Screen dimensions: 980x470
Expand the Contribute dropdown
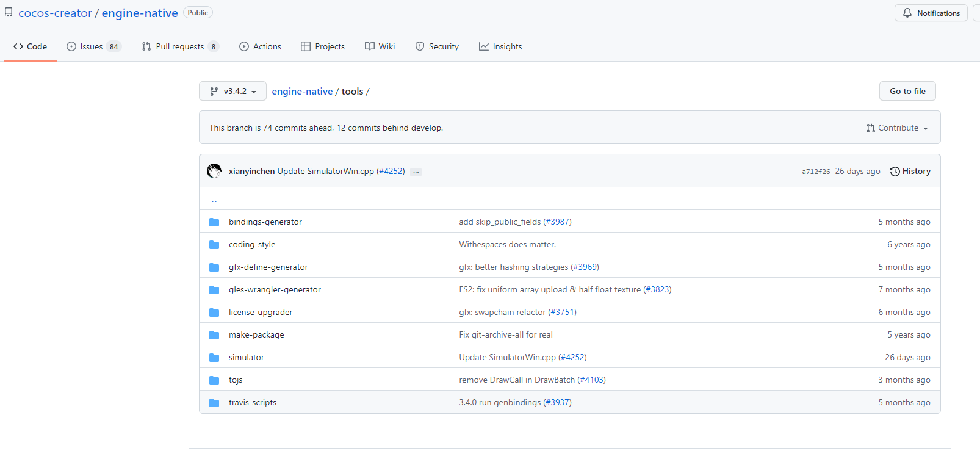pos(897,128)
